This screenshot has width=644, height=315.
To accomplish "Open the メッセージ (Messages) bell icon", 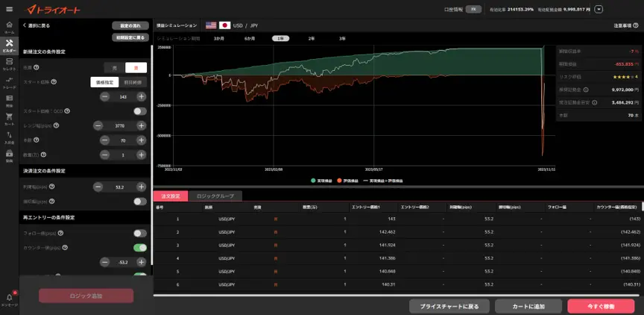I will (x=9, y=299).
